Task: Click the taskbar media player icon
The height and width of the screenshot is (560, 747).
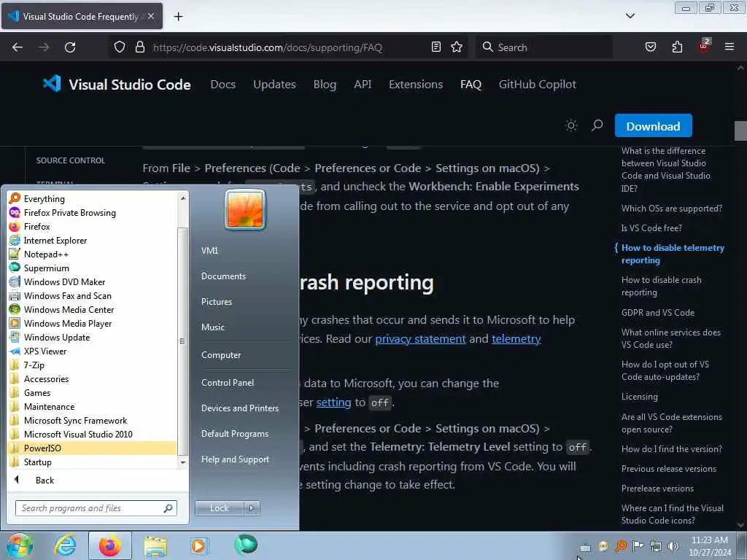Action: click(x=198, y=545)
